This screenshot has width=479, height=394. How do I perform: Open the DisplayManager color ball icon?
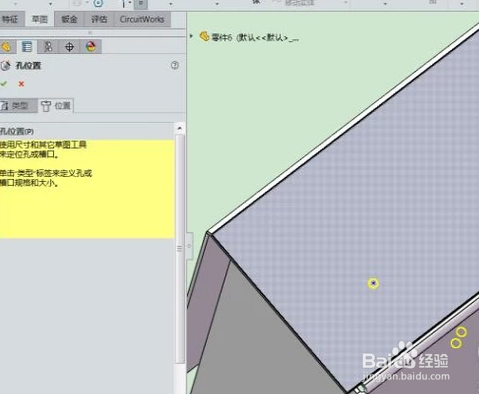(x=91, y=47)
